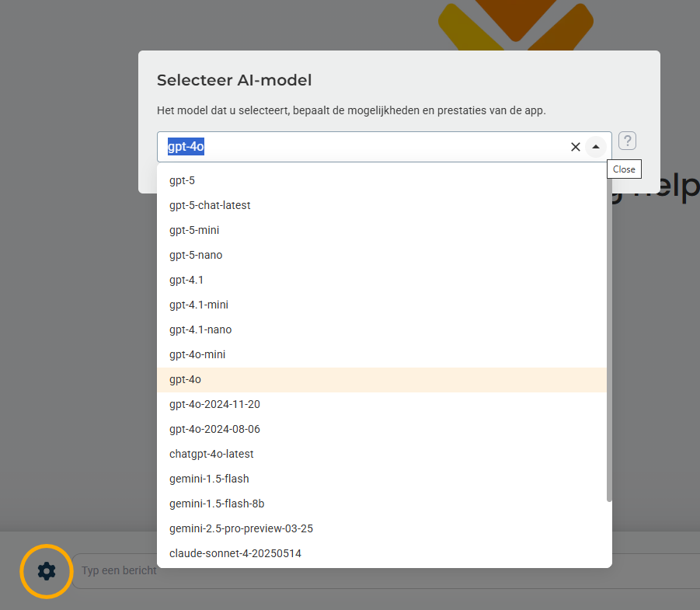The height and width of the screenshot is (610, 700).
Task: Open the question mark help icon
Action: [x=627, y=141]
